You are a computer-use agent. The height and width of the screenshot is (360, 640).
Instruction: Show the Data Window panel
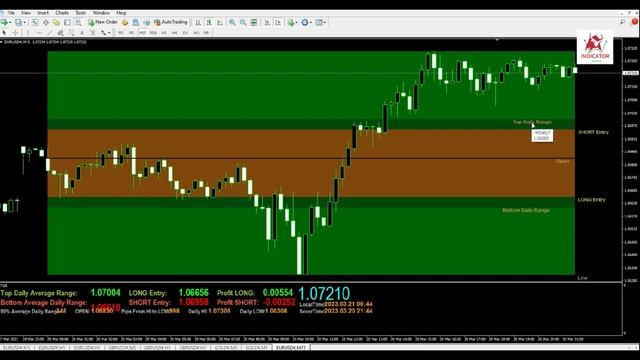(x=46, y=22)
